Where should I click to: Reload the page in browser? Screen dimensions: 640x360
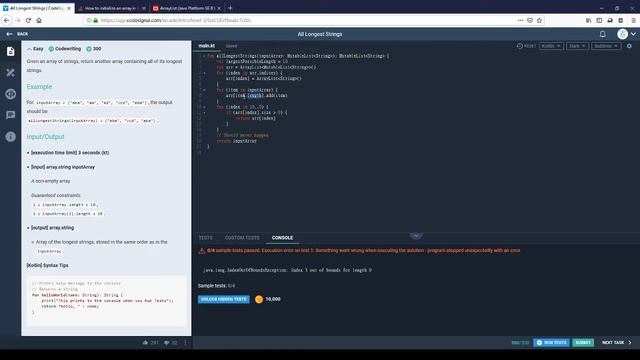(x=28, y=20)
